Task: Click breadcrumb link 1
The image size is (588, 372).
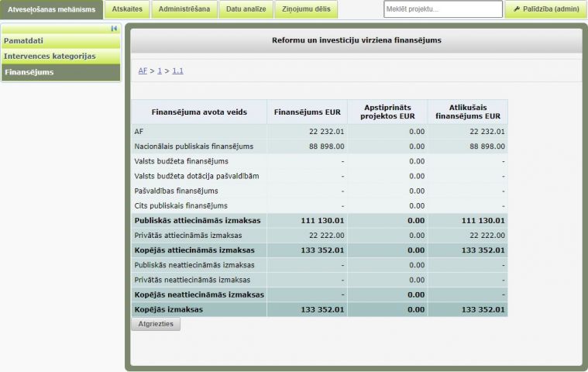Action: click(160, 71)
